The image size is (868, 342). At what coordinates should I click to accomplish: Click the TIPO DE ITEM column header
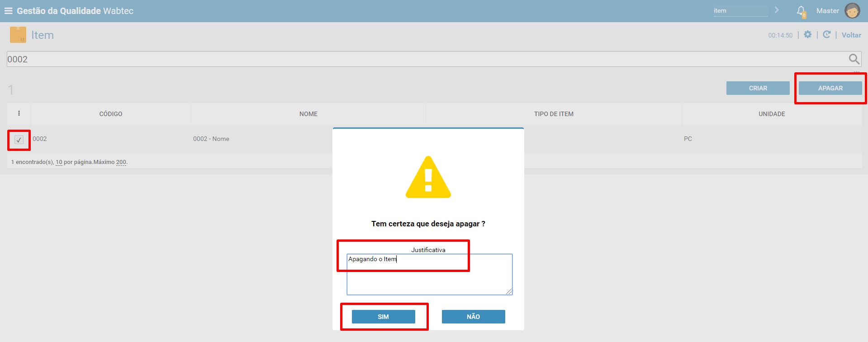coord(554,114)
